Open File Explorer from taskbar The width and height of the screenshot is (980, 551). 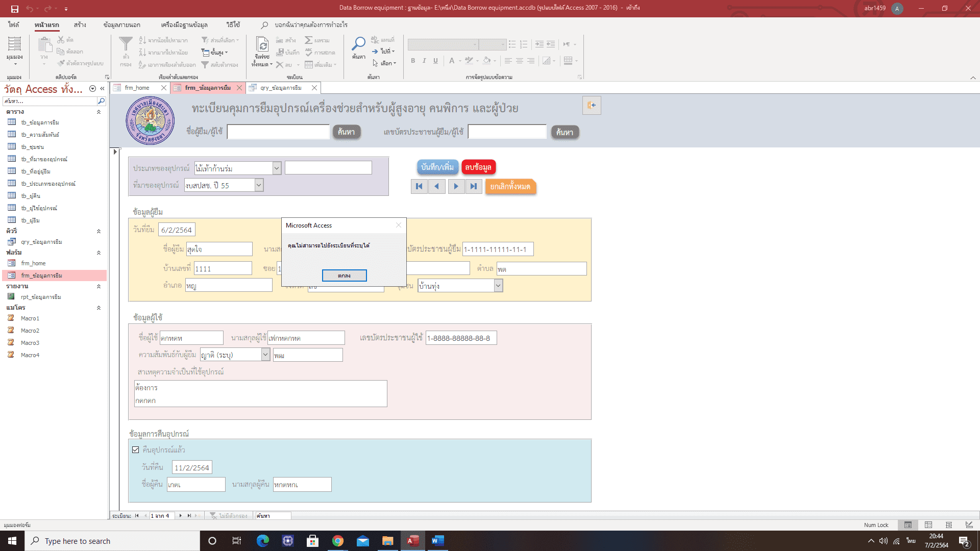click(388, 541)
